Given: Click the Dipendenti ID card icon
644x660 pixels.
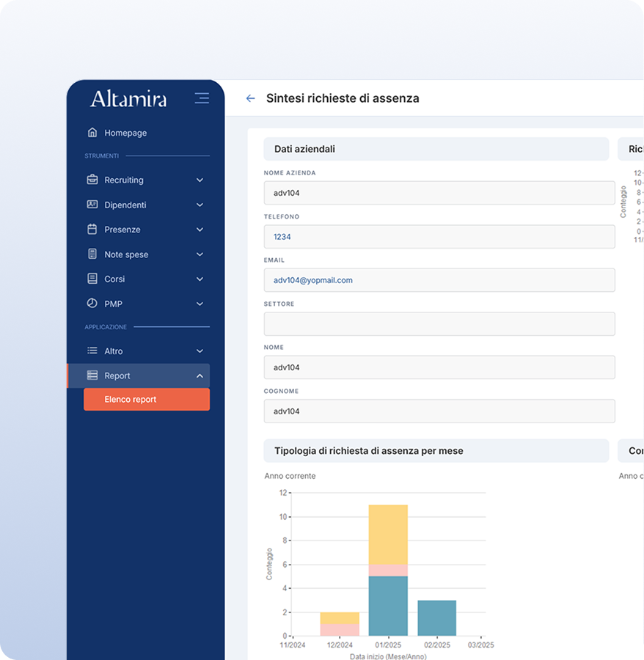Looking at the screenshot, I should pyautogui.click(x=92, y=205).
